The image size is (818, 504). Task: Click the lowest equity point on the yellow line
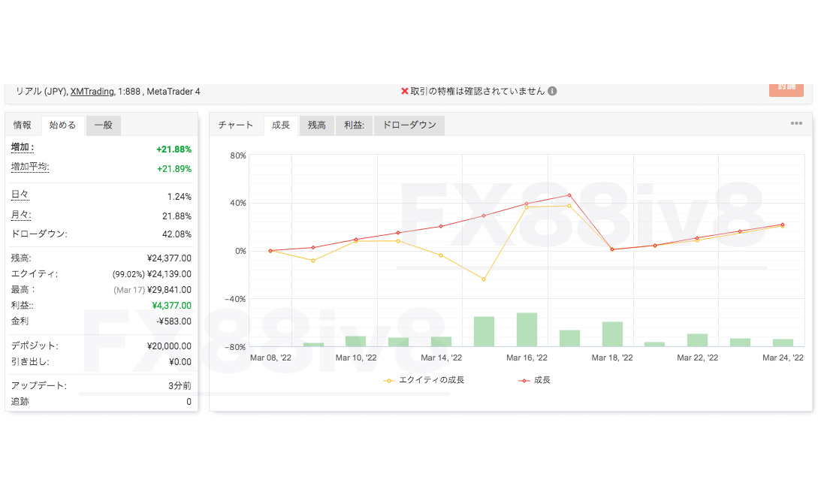tap(484, 279)
